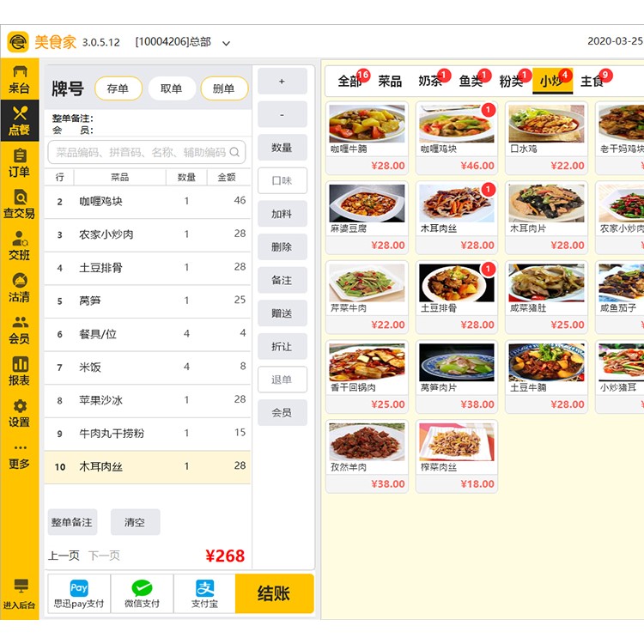Click the 清空 clear order button

coord(135,522)
